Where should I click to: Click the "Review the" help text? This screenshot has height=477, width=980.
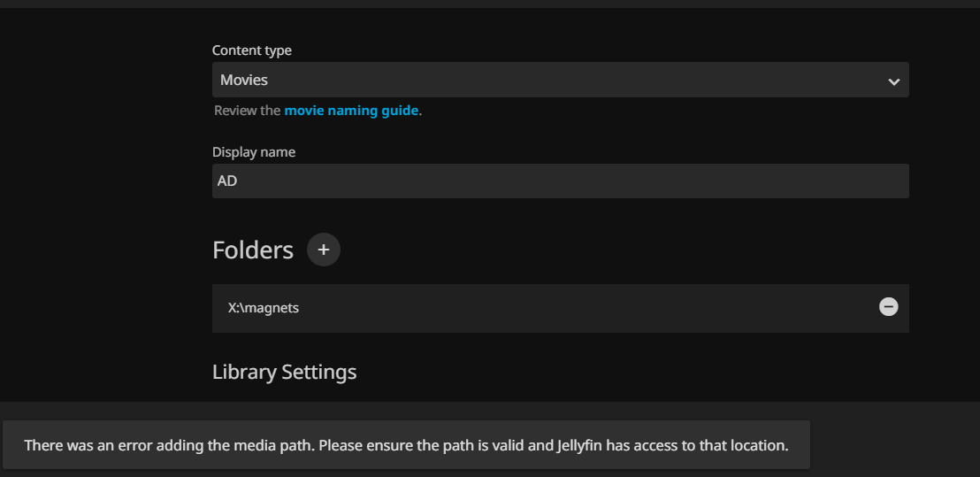247,111
